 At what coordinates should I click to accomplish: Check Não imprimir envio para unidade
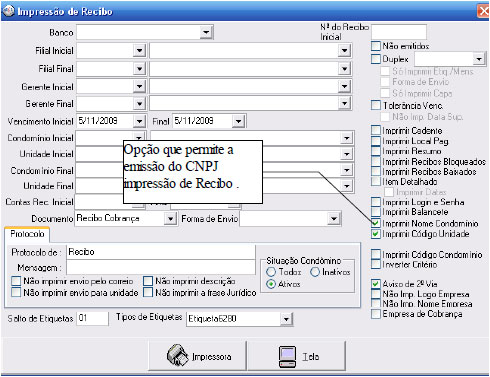pos(16,292)
